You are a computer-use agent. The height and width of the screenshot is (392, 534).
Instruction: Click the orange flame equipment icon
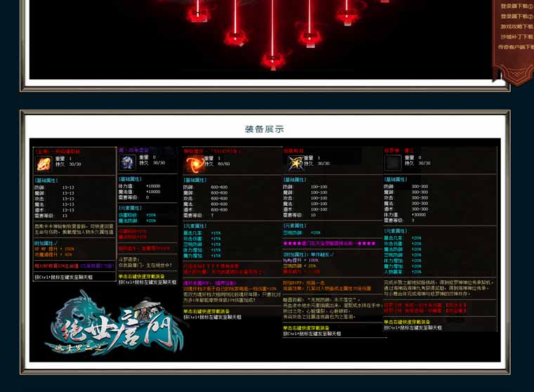click(44, 164)
